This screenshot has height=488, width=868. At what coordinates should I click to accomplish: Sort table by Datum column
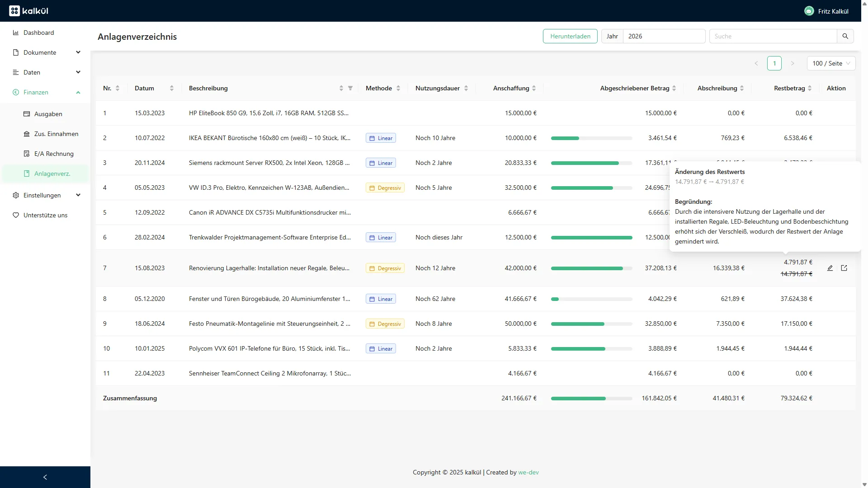click(x=171, y=88)
